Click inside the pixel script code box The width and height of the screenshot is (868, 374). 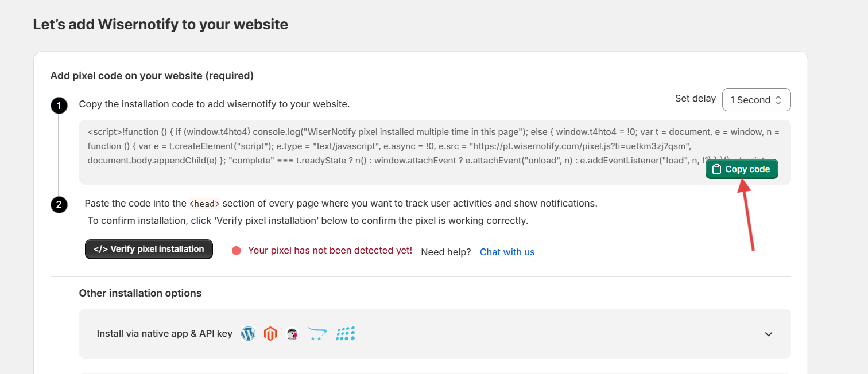point(435,152)
